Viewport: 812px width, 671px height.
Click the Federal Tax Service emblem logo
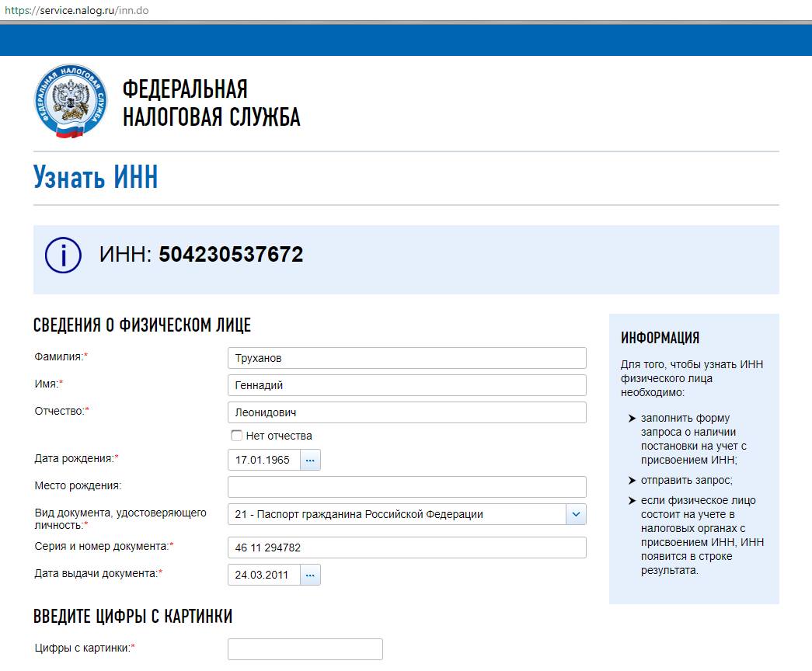[x=71, y=102]
